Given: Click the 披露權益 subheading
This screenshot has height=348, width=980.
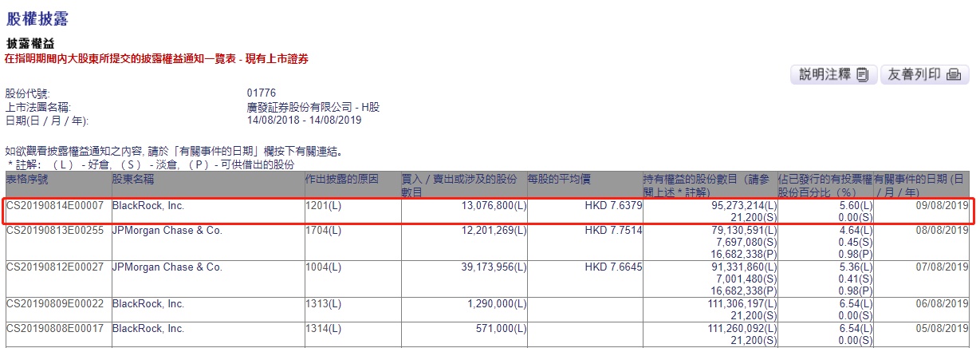Looking at the screenshot, I should (30, 43).
